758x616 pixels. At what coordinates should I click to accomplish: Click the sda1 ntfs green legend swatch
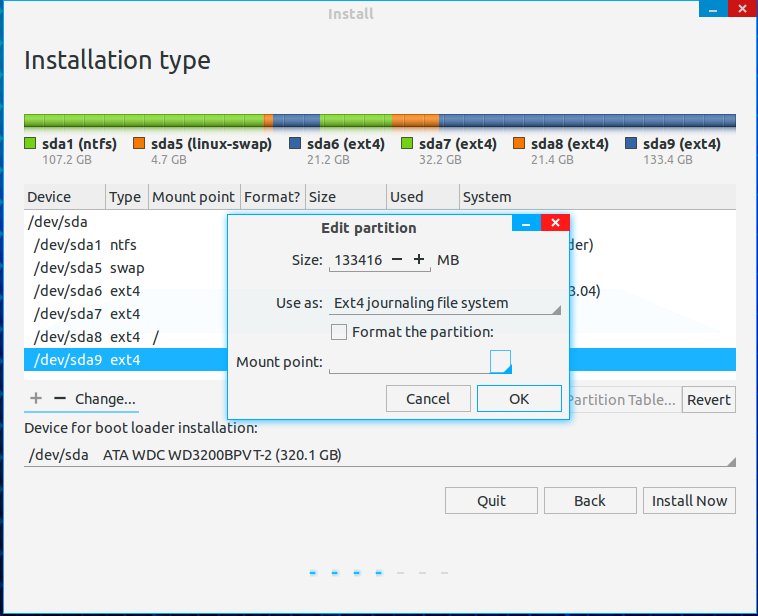coord(30,144)
